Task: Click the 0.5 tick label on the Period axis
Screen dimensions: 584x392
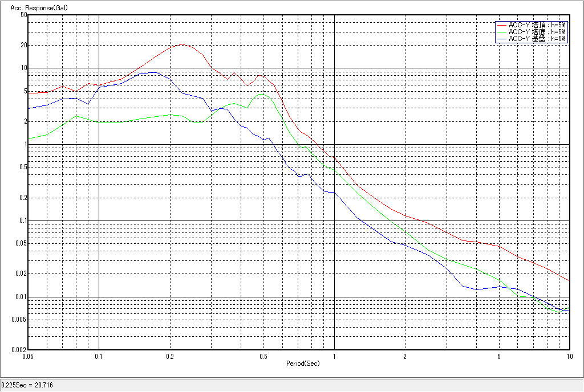Action: (263, 356)
